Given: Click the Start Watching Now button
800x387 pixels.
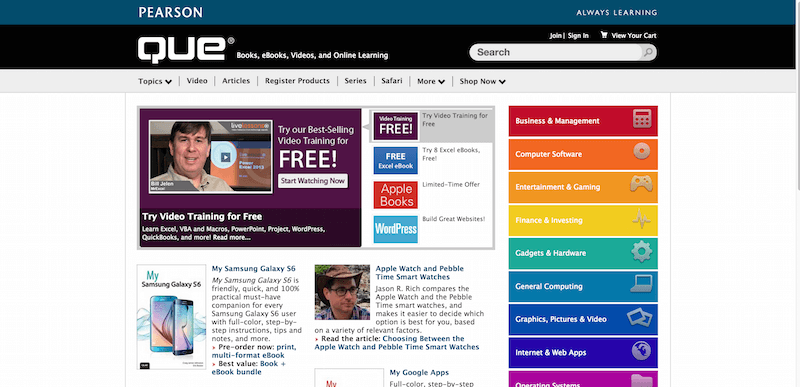Looking at the screenshot, I should tap(313, 181).
